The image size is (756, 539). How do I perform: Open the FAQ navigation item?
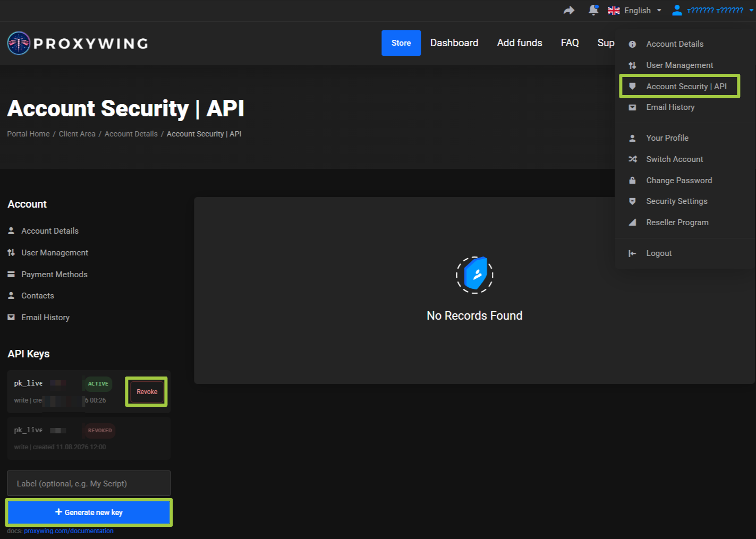pos(570,43)
